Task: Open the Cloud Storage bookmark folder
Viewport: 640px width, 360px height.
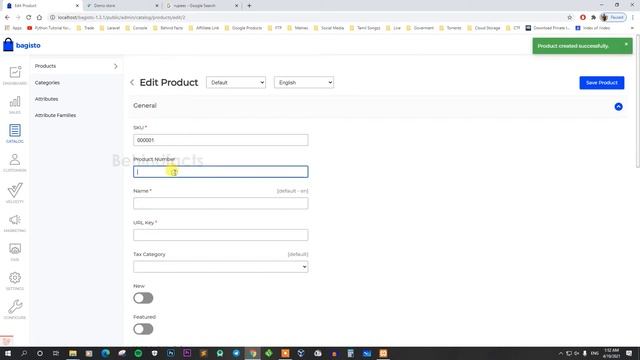Action: click(x=484, y=28)
